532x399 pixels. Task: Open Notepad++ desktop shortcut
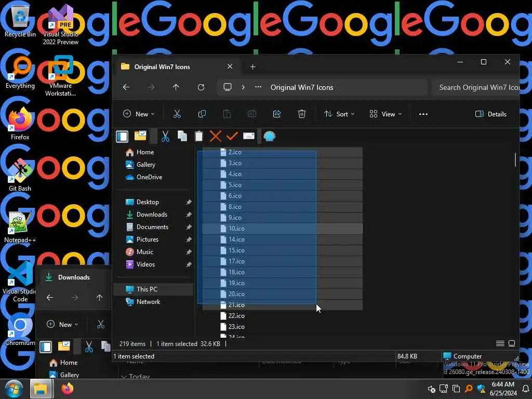[x=20, y=227]
